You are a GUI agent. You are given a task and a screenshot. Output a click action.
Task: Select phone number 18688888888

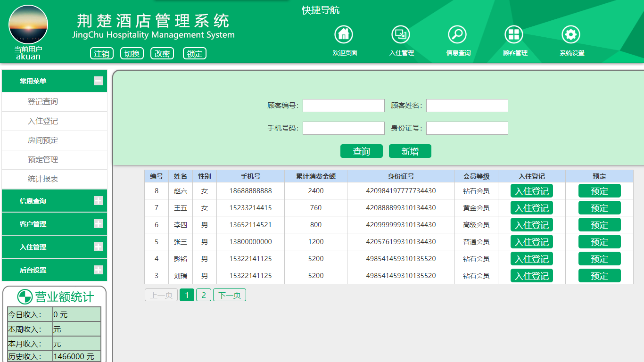click(x=251, y=191)
